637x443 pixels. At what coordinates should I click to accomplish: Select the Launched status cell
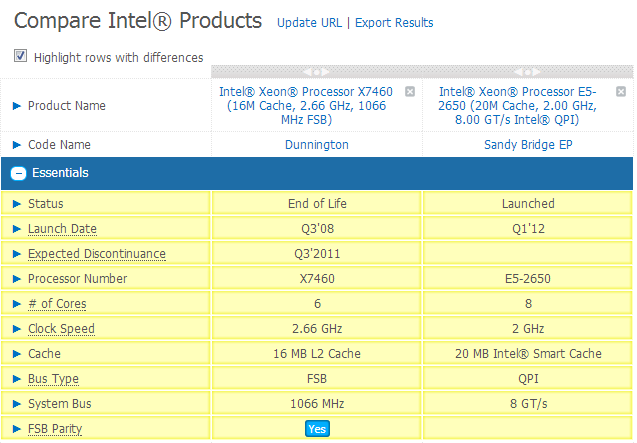[528, 203]
